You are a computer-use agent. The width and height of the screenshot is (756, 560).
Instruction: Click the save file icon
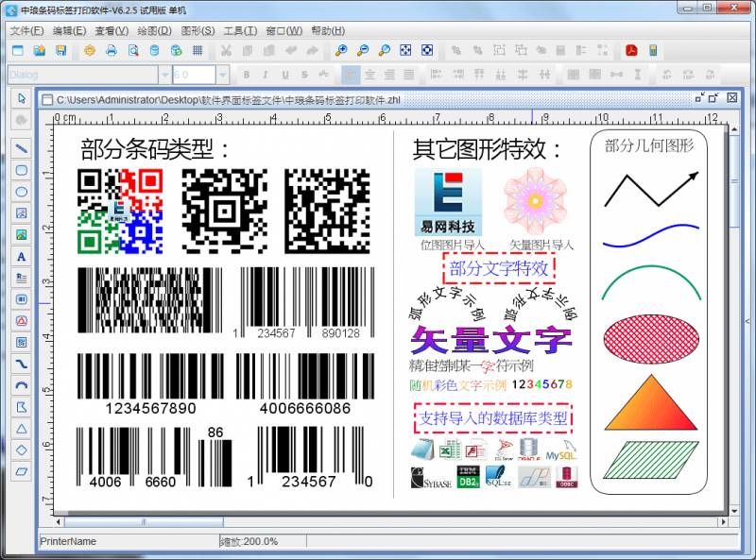[60, 50]
